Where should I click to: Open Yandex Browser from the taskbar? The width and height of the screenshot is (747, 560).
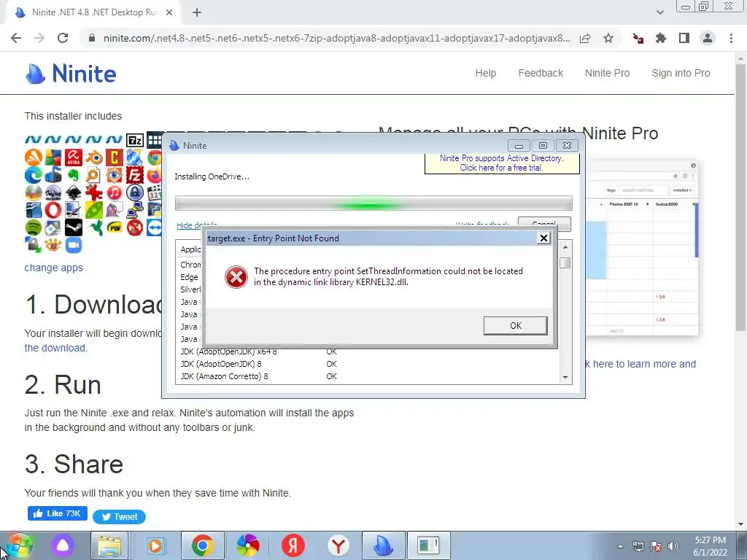pyautogui.click(x=338, y=545)
